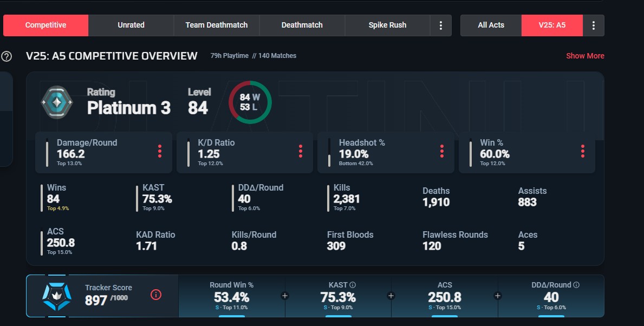This screenshot has width=644, height=326.
Task: Click the Headshot % stat card
Action: [x=386, y=152]
